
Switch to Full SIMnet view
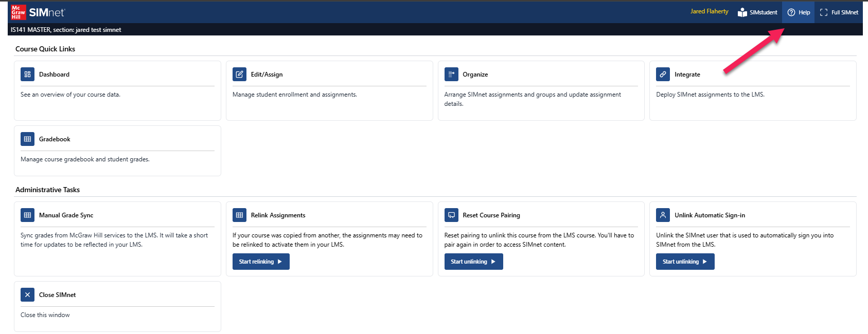pos(839,12)
